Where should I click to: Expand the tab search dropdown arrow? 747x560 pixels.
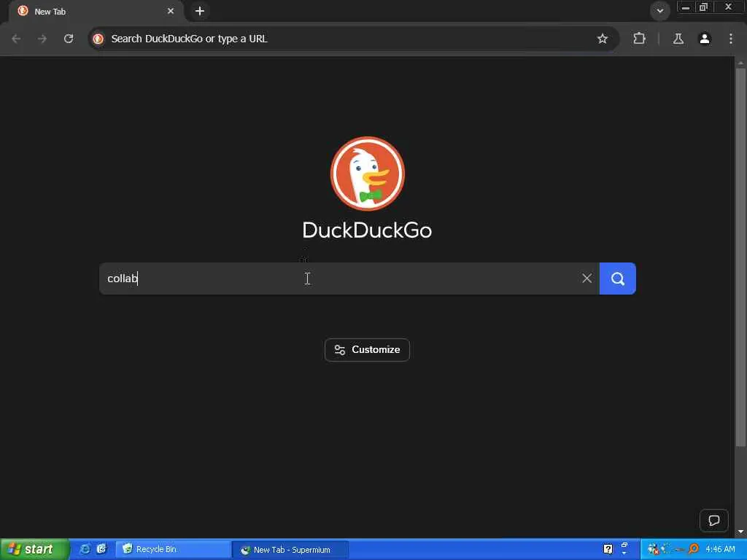point(659,10)
